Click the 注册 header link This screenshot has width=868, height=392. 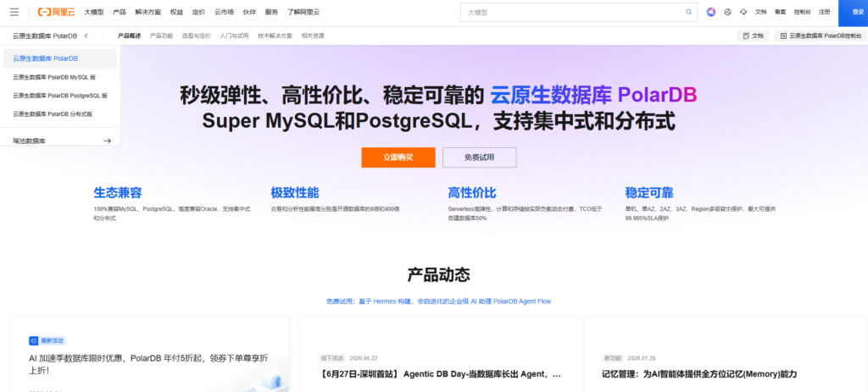(824, 12)
